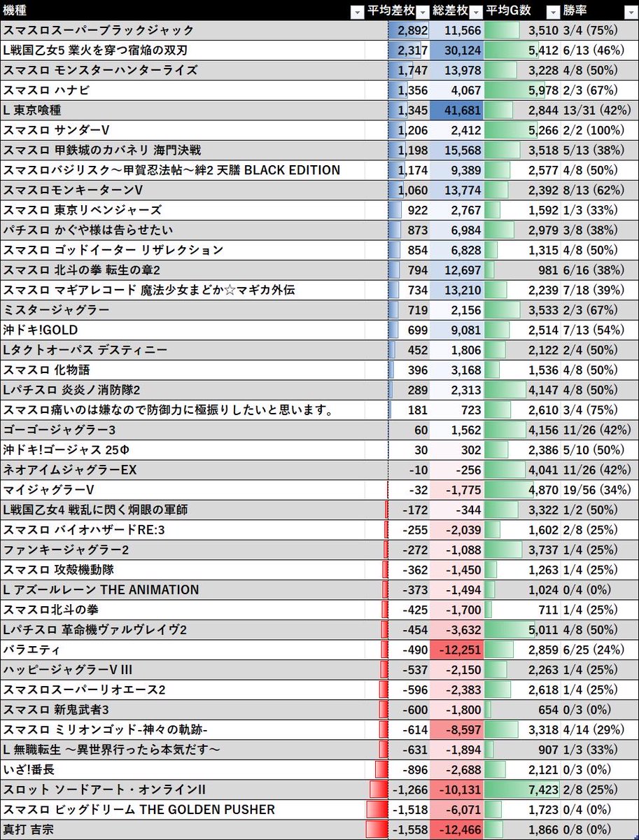Viewport: 639px width, 840px height.
Task: Select スマスロ 北斗の拳 転生の章2 name cell
Action: 183,270
